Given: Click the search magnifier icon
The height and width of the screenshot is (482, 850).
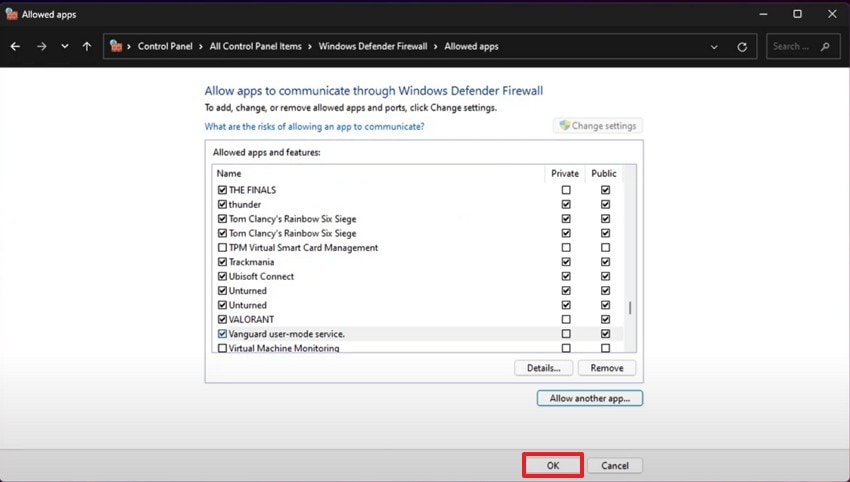Looking at the screenshot, I should coord(825,46).
